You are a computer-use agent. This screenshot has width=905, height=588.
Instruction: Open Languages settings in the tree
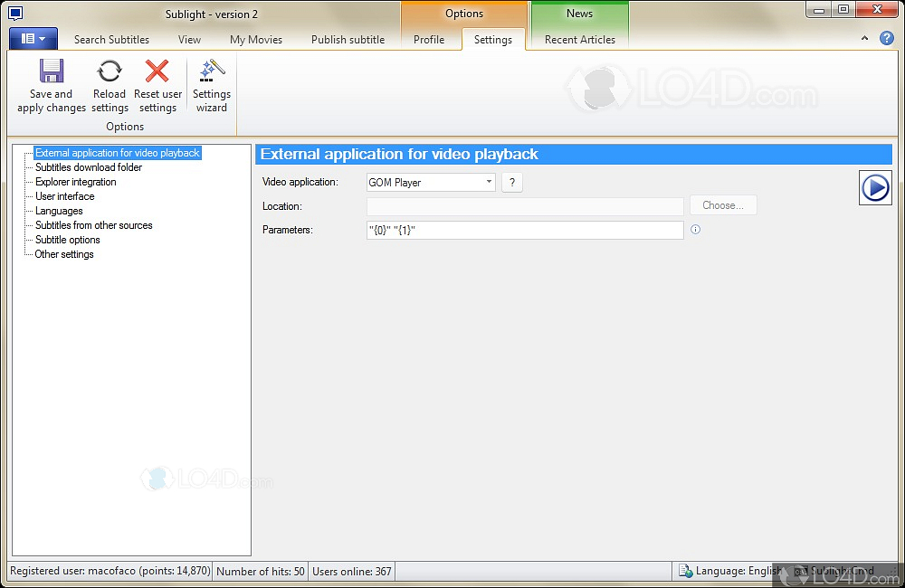pos(59,211)
